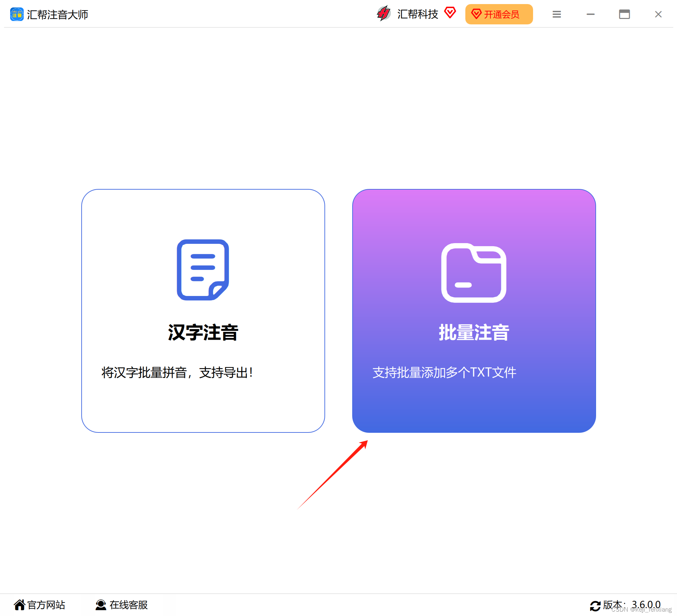
Task: Click the 汇帮科技 brand text in the title bar
Action: pyautogui.click(x=417, y=14)
